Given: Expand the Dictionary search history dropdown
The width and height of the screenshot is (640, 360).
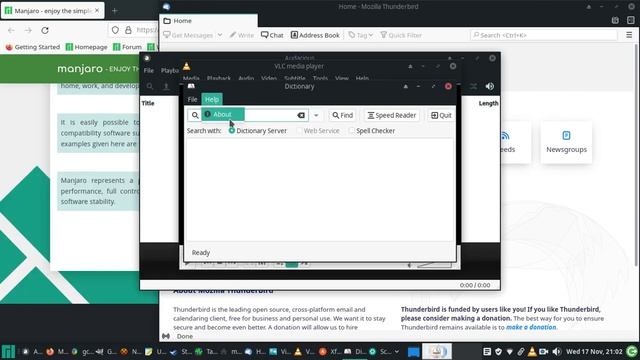Looking at the screenshot, I should pos(316,116).
